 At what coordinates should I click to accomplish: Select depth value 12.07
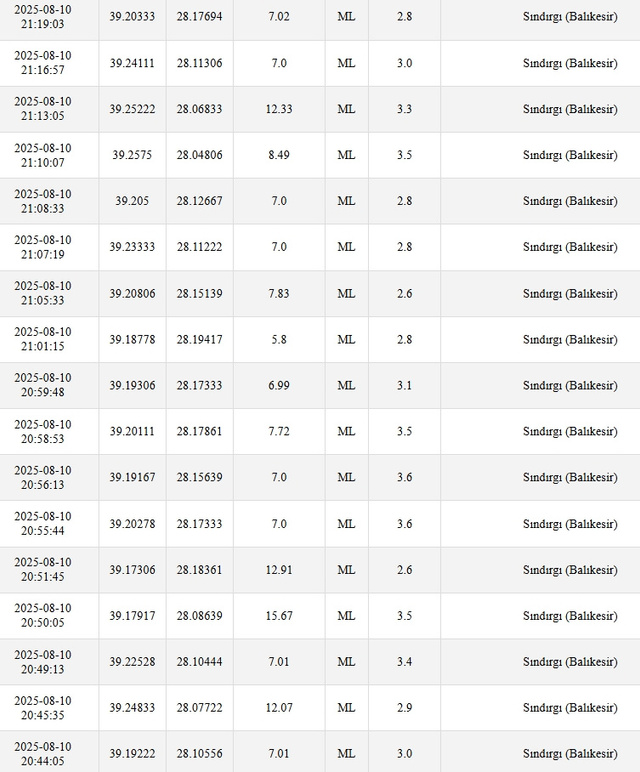pyautogui.click(x=279, y=708)
